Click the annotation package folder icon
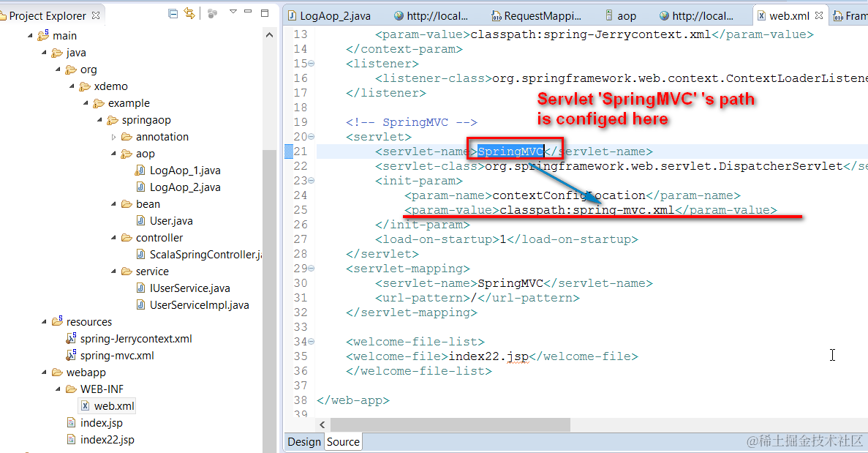The image size is (868, 453). [x=127, y=136]
